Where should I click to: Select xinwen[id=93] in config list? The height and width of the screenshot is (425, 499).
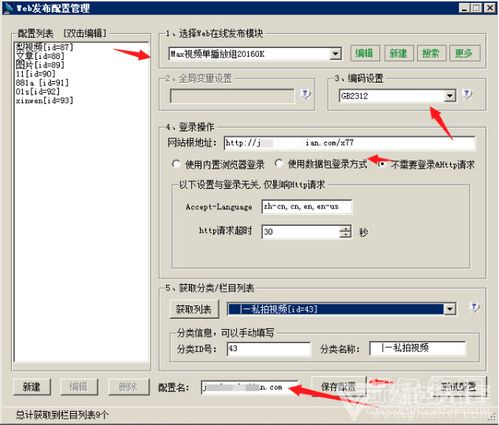point(44,100)
